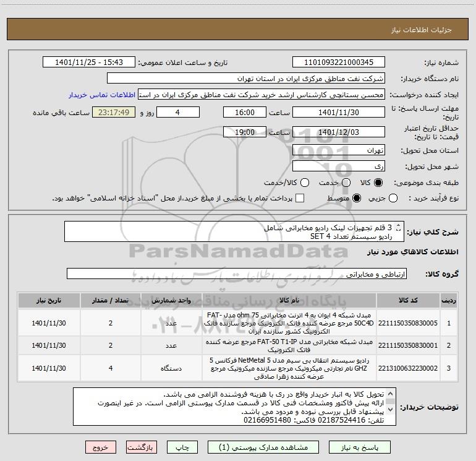
Task: Click product code 2213100632230002
Action: coord(408,368)
